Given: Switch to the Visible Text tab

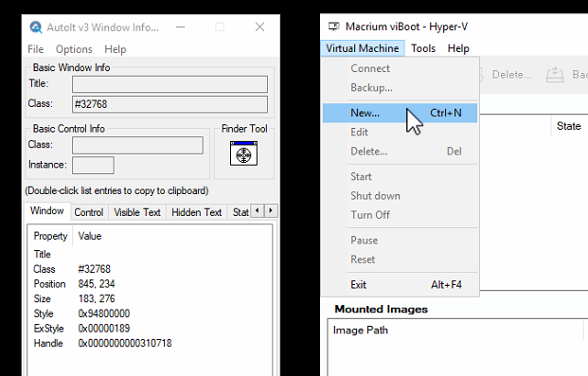Looking at the screenshot, I should 137,212.
